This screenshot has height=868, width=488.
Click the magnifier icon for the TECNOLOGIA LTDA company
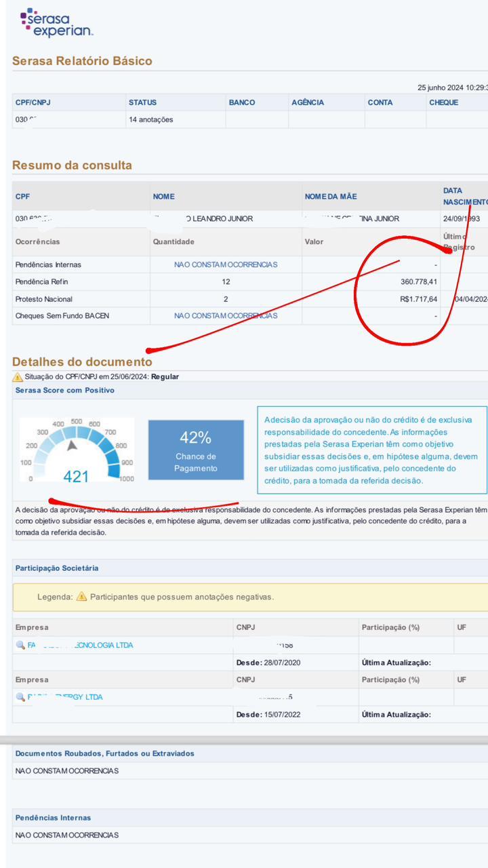(20, 645)
